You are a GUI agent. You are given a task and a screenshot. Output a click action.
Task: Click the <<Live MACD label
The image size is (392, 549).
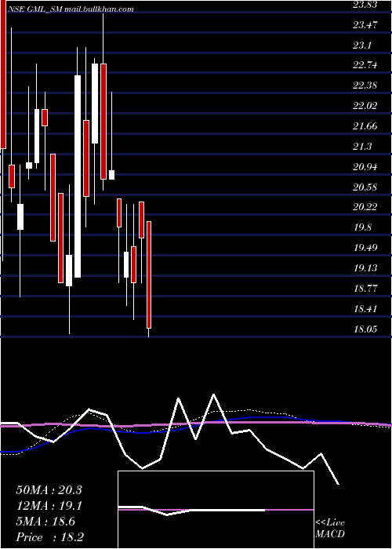[x=330, y=528]
